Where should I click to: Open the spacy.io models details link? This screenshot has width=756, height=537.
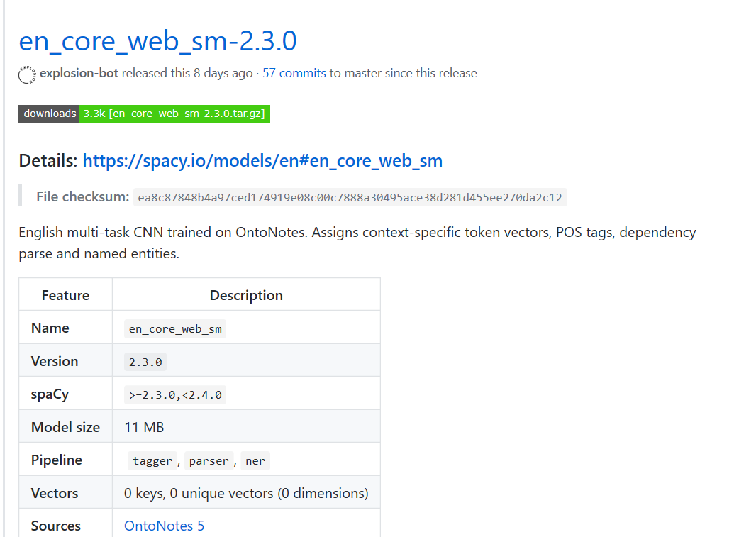click(x=263, y=160)
